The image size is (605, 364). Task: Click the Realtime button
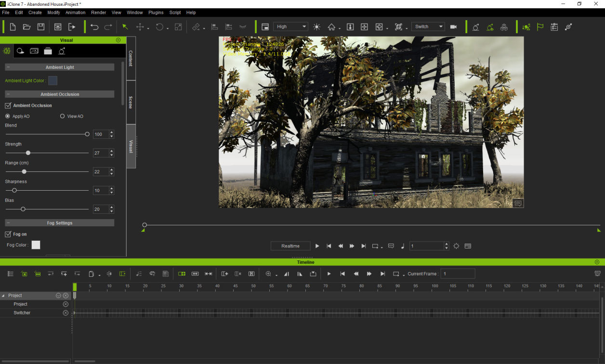(x=290, y=246)
